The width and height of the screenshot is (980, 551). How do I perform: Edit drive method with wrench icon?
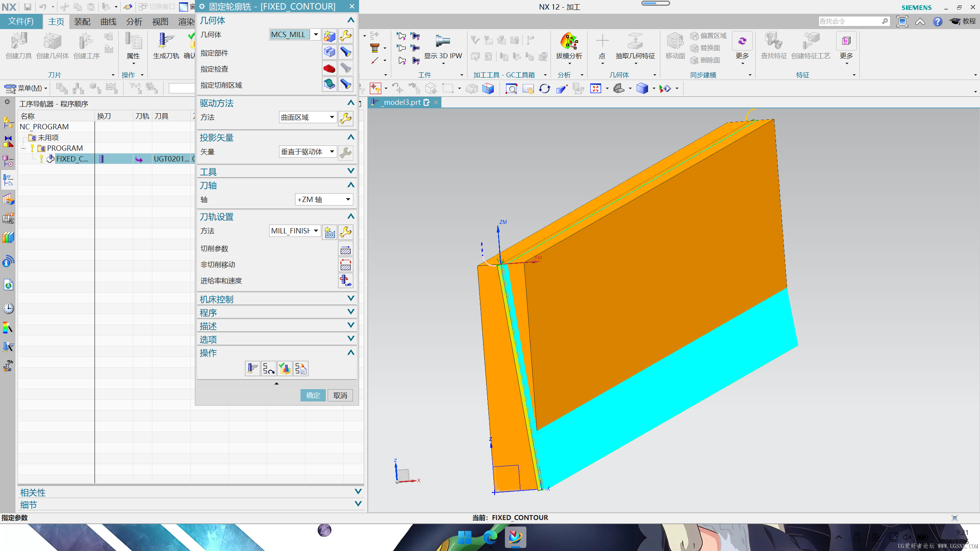point(345,118)
